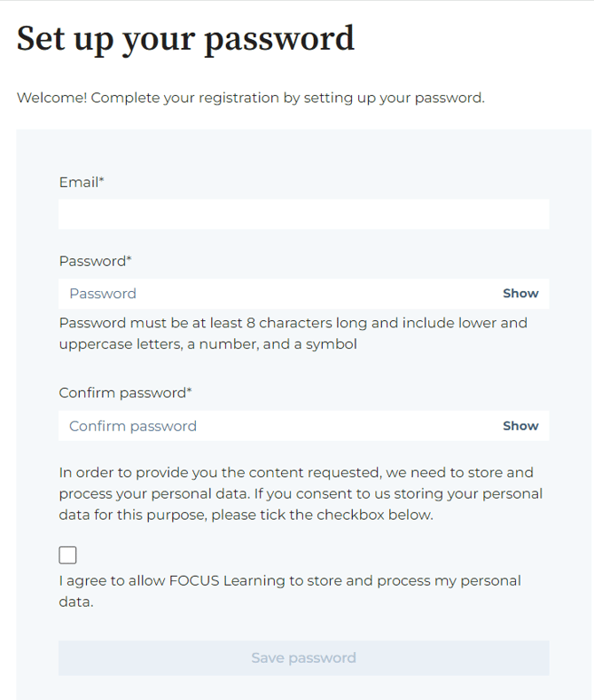Click the "Welcome! Complete your registration" text
The width and height of the screenshot is (594, 700).
(250, 98)
